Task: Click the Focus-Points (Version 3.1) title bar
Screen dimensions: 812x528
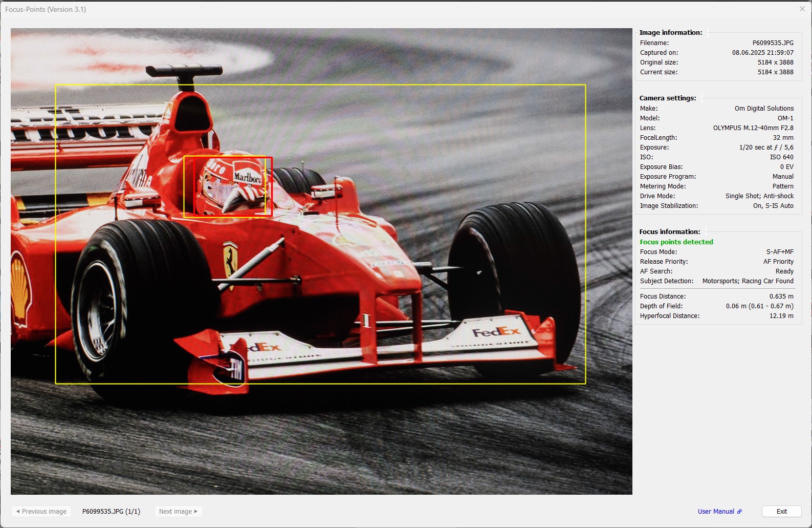Action: point(46,9)
